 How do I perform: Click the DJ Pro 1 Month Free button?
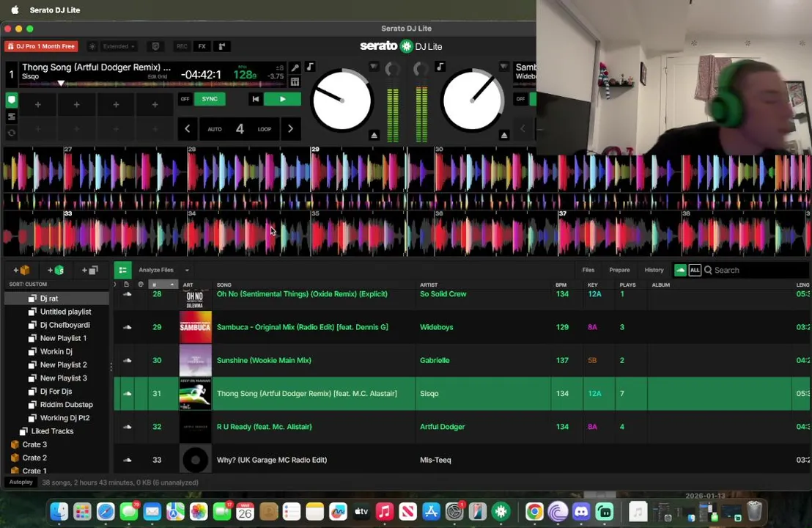point(42,46)
